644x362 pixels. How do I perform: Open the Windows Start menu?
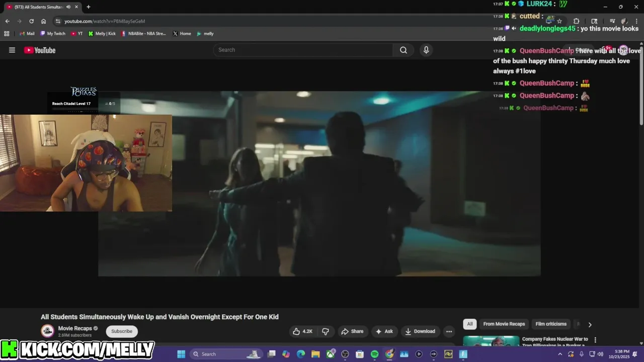(181, 354)
